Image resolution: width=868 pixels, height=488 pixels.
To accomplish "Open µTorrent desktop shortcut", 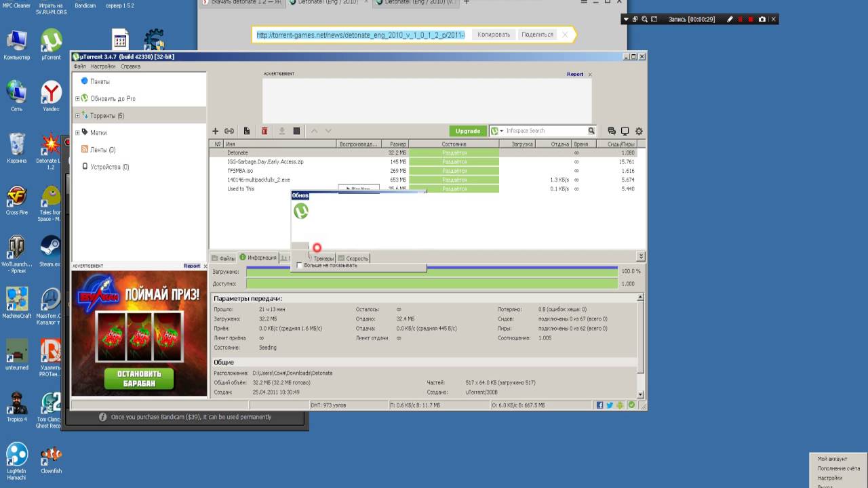I will 51,44.
